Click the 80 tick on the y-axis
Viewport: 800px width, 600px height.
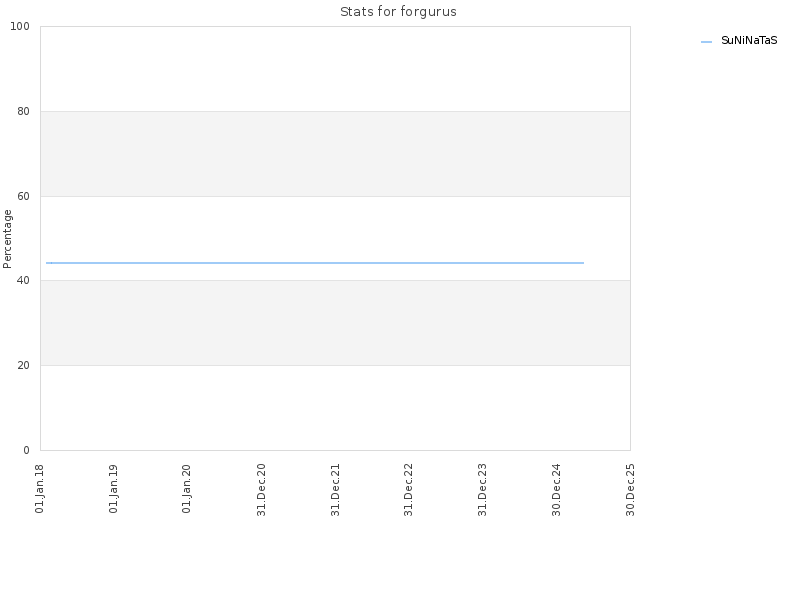click(x=23, y=111)
